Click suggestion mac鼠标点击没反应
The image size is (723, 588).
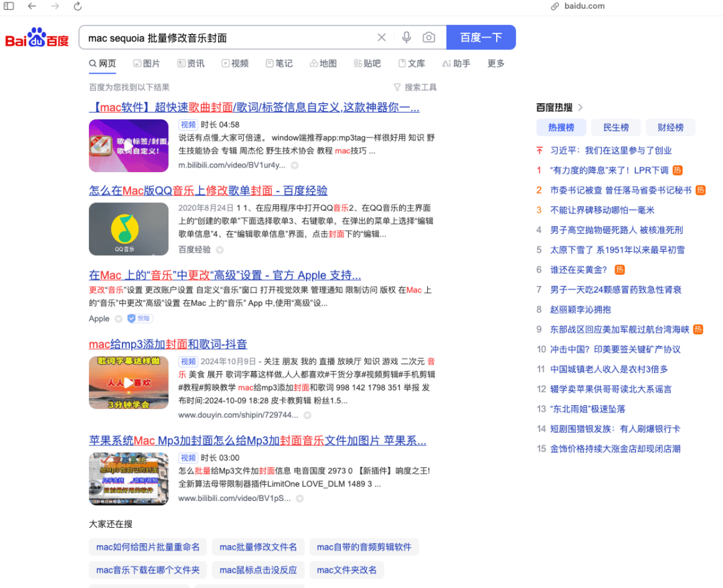258,570
